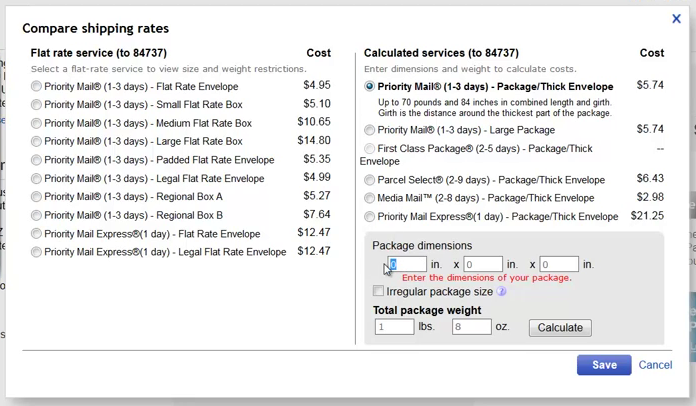The image size is (696, 406).
Task: Close the Compare shipping rates dialog
Action: click(676, 19)
